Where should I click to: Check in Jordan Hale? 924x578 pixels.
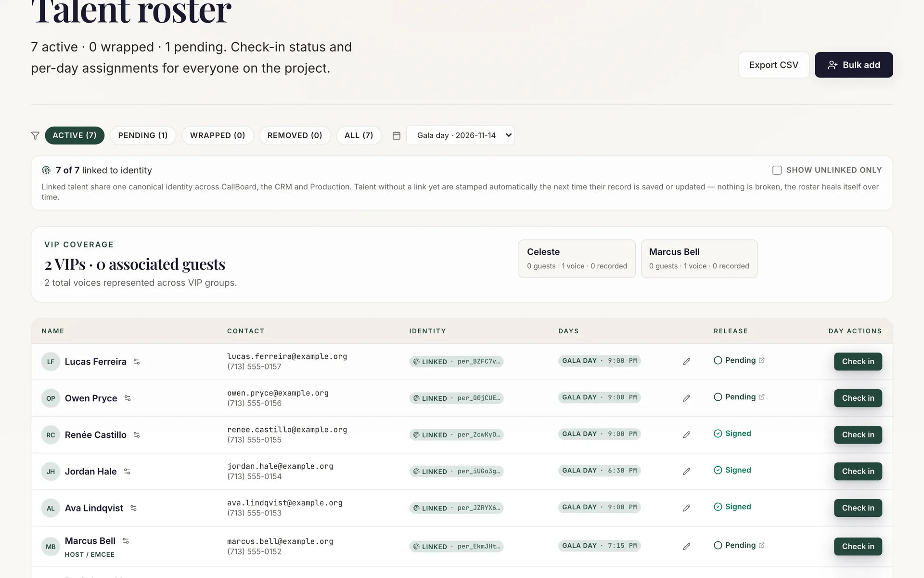(x=858, y=472)
